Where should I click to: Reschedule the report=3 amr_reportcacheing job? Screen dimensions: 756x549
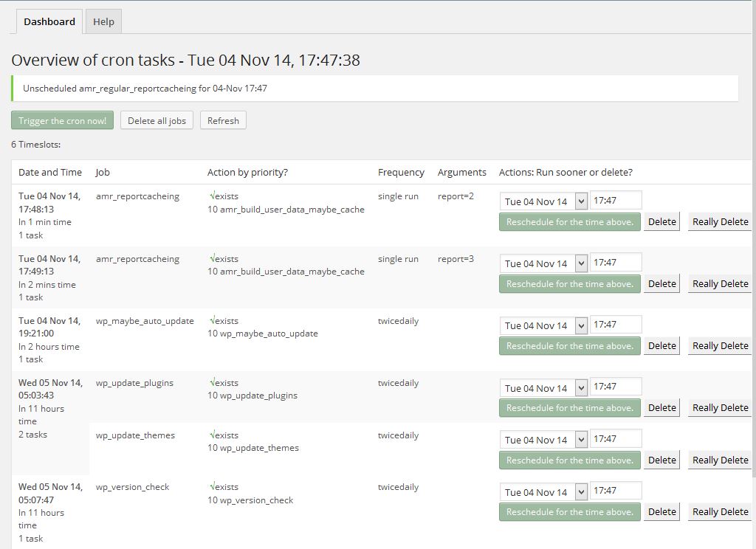569,284
